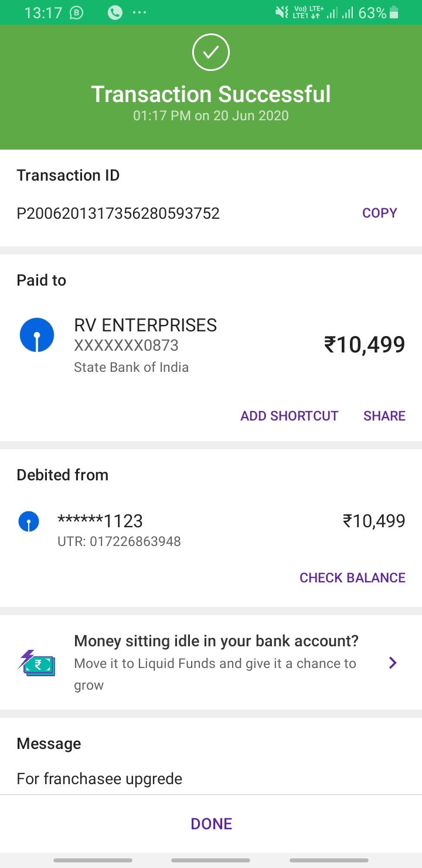422x868 pixels.
Task: Select the Transaction ID number text
Action: (x=118, y=213)
